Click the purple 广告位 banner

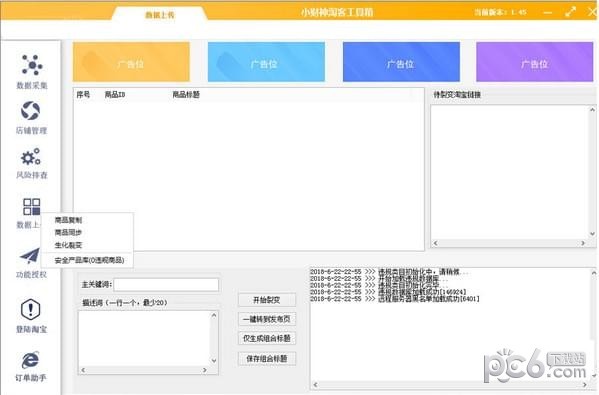534,62
